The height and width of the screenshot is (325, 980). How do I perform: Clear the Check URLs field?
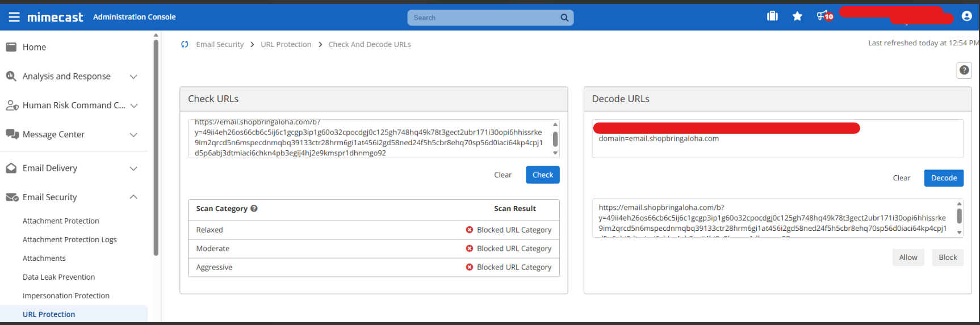pyautogui.click(x=502, y=175)
